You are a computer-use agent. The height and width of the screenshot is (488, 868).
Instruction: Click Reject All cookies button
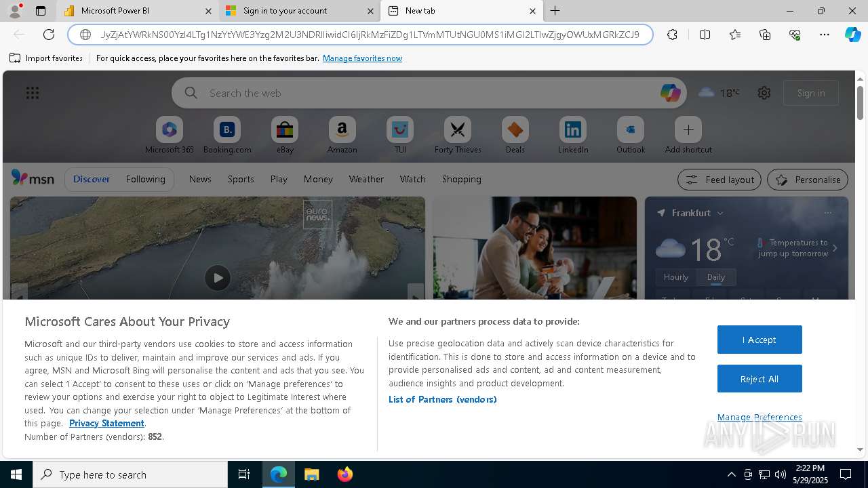point(759,379)
